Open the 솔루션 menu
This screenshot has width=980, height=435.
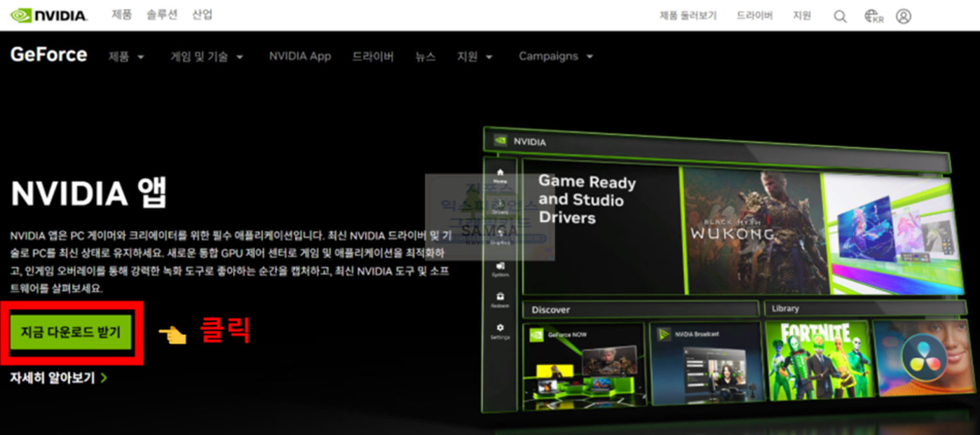tap(162, 14)
